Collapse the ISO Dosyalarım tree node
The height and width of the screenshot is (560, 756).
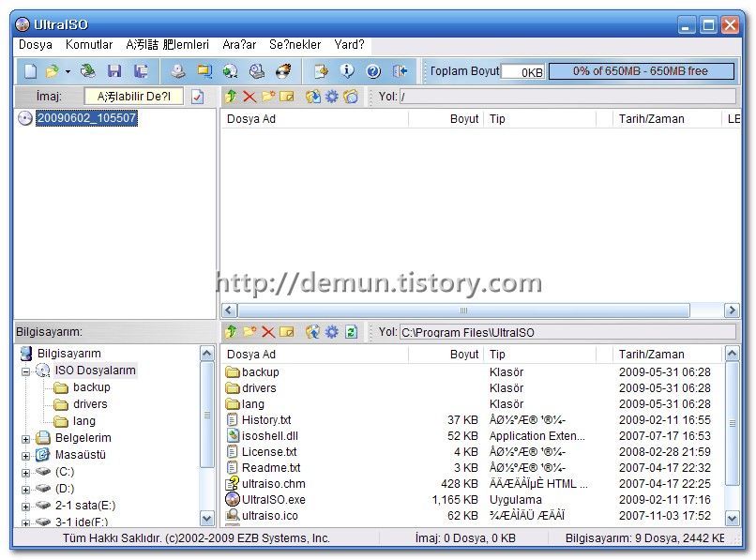(26, 371)
